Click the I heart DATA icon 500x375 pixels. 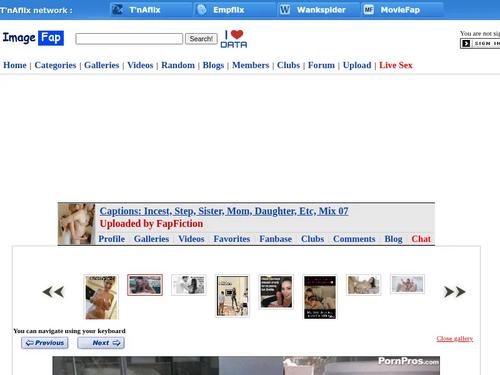click(x=234, y=39)
